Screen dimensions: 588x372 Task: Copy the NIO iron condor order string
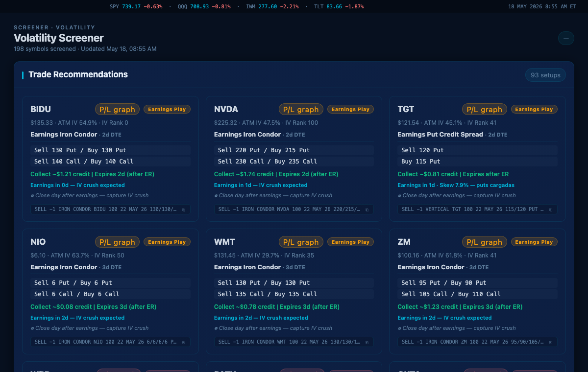(x=183, y=342)
